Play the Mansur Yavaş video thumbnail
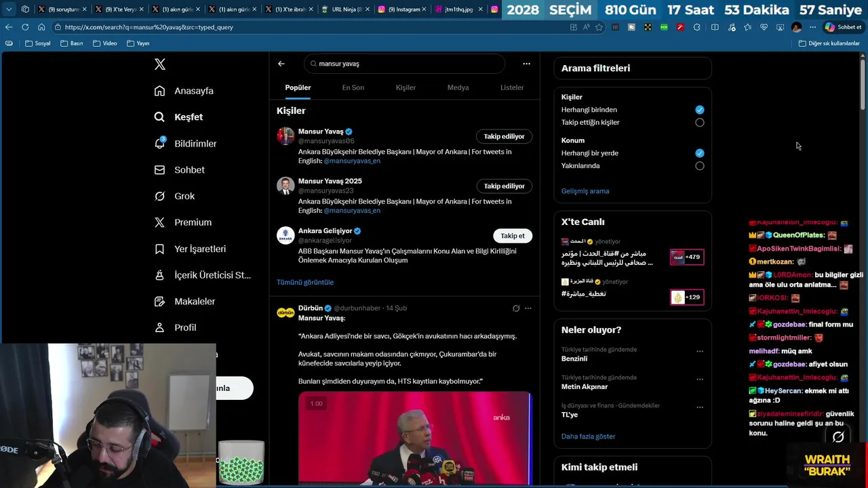868x488 pixels. click(x=414, y=438)
